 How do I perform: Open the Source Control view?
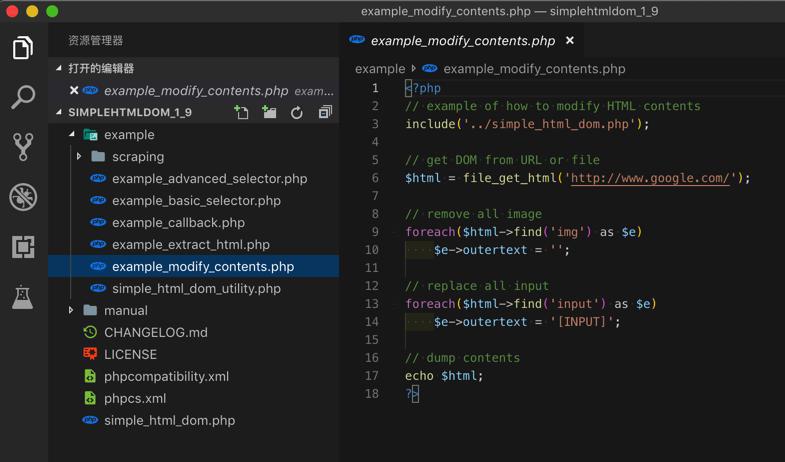pos(23,147)
